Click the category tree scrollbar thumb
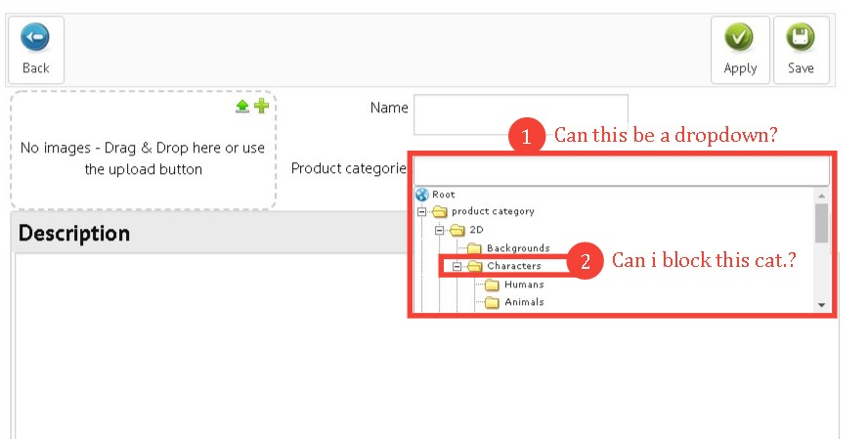The width and height of the screenshot is (868, 439). click(821, 223)
